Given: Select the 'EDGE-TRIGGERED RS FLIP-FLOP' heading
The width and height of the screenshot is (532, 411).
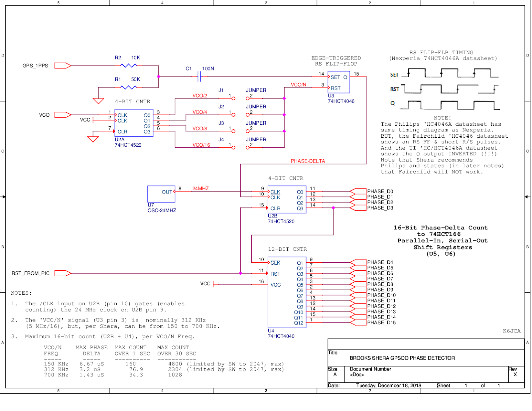Looking at the screenshot, I should pos(336,61).
